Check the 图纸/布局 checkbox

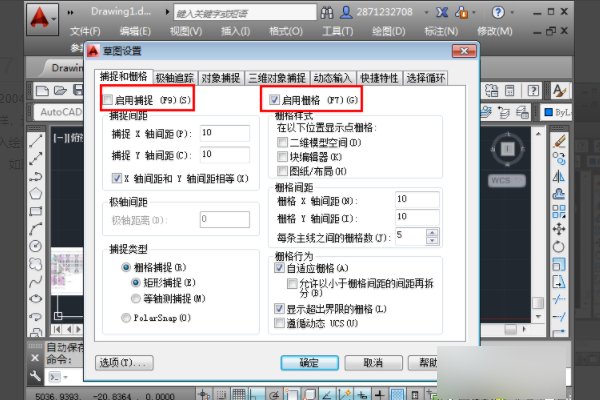pyautogui.click(x=282, y=171)
